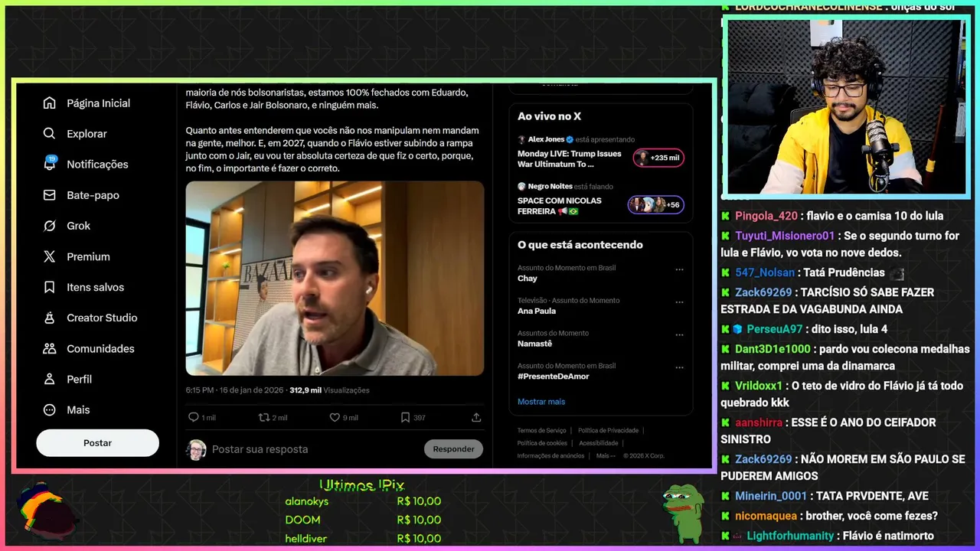
Task: Click the streamer webcam feed
Action: (845, 106)
